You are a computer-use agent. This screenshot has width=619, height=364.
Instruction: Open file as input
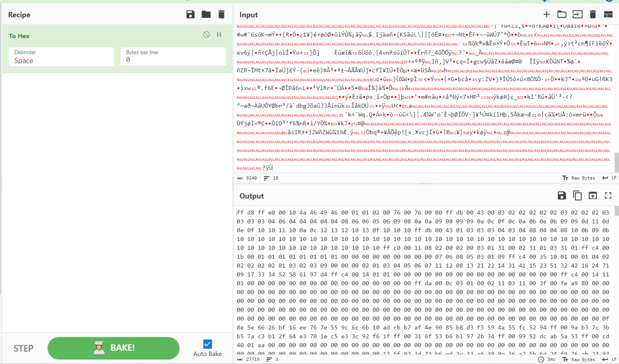pos(577,14)
